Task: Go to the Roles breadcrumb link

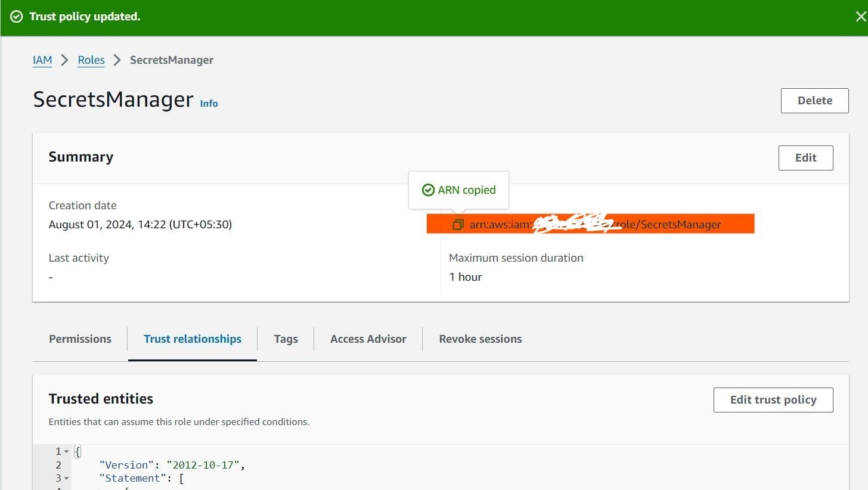Action: (x=91, y=60)
